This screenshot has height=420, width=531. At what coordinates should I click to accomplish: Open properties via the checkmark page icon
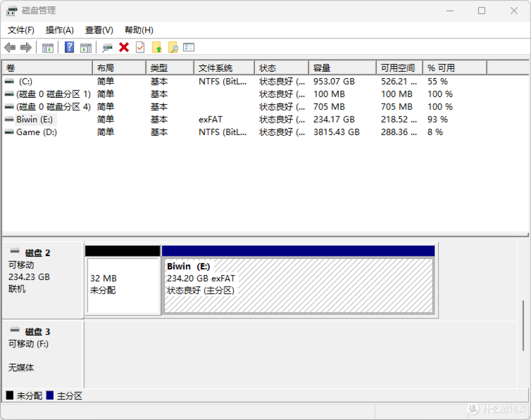[140, 47]
